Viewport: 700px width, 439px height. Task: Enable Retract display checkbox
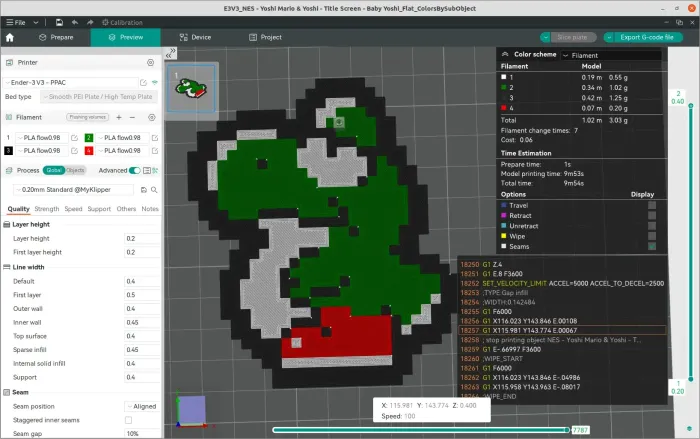click(x=652, y=216)
